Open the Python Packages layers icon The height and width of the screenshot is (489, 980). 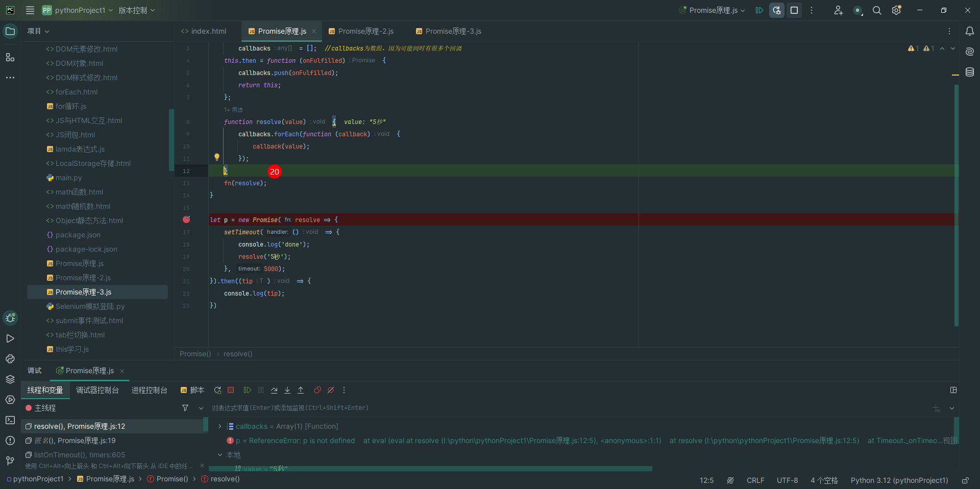pos(10,379)
